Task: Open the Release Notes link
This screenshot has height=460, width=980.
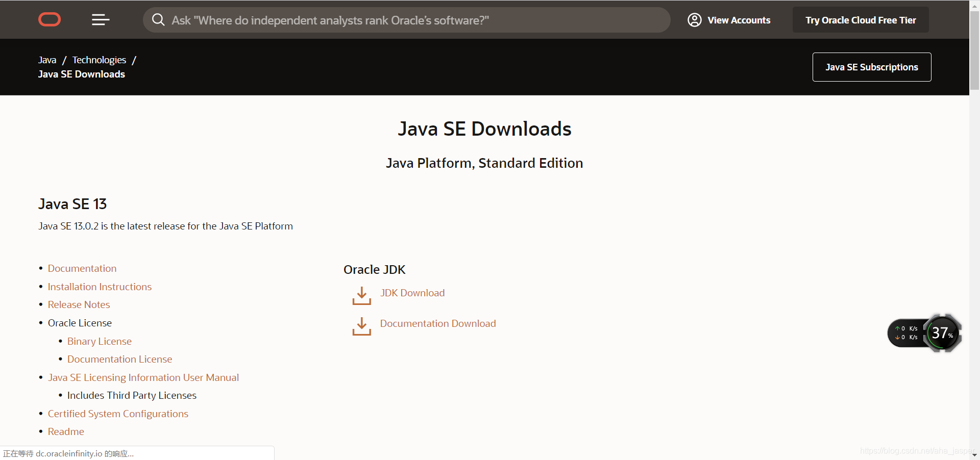Action: point(79,304)
